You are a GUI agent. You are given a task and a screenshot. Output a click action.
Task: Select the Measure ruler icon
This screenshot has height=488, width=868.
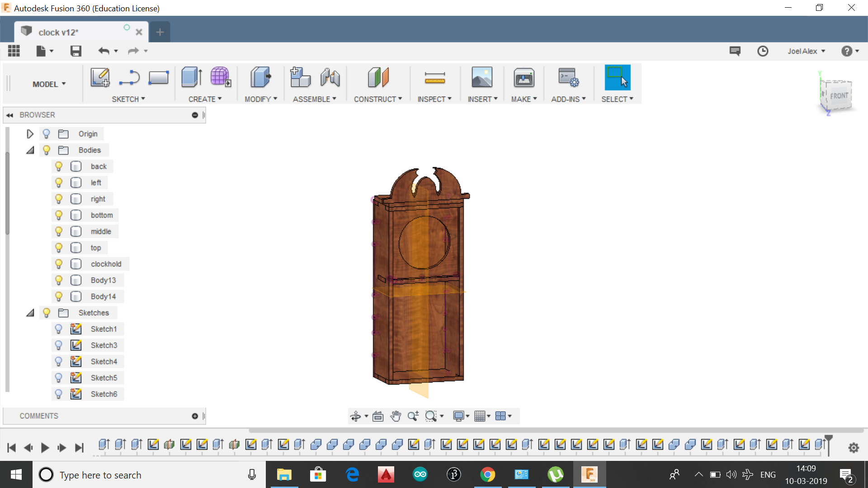[434, 78]
